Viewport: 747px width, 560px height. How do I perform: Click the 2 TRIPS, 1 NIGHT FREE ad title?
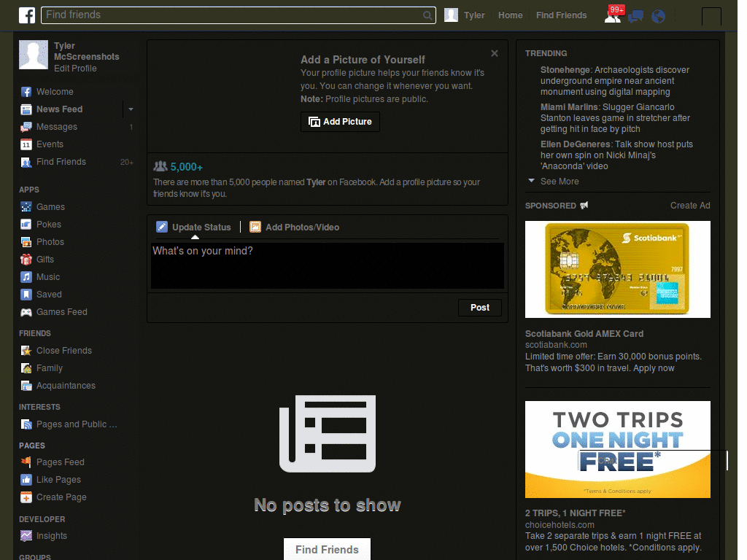tap(575, 513)
